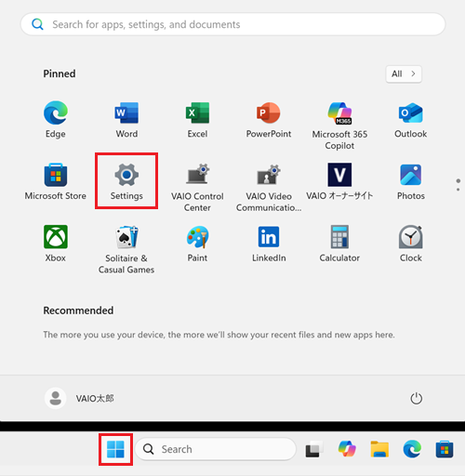The width and height of the screenshot is (465, 476).
Task: Open the power options menu
Action: coord(416,399)
